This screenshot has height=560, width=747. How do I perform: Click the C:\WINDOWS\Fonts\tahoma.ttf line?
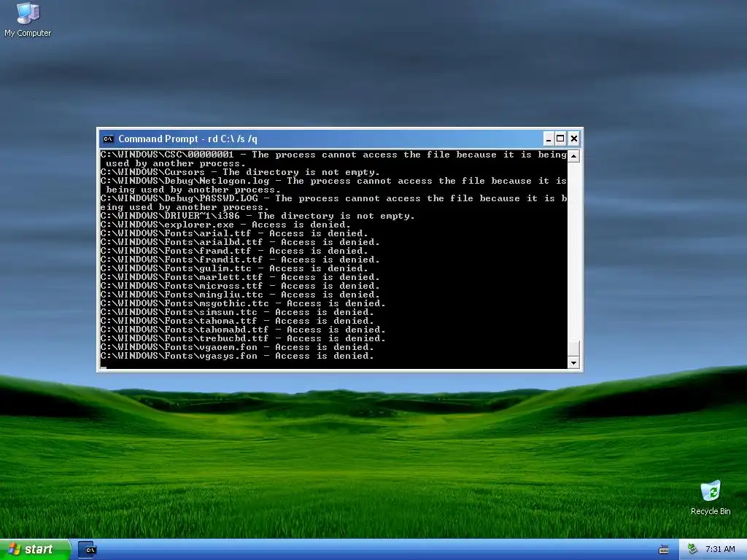[x=237, y=321]
